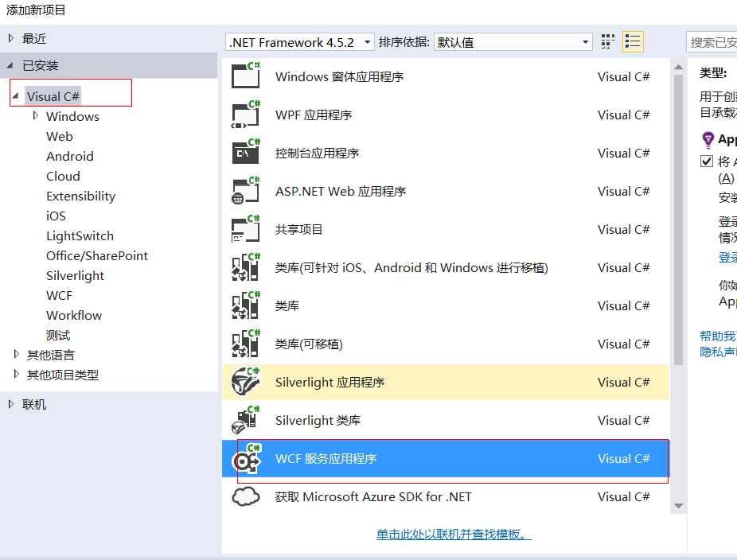Collapse the Visual C# tree node
The image size is (737, 560).
pos(15,95)
